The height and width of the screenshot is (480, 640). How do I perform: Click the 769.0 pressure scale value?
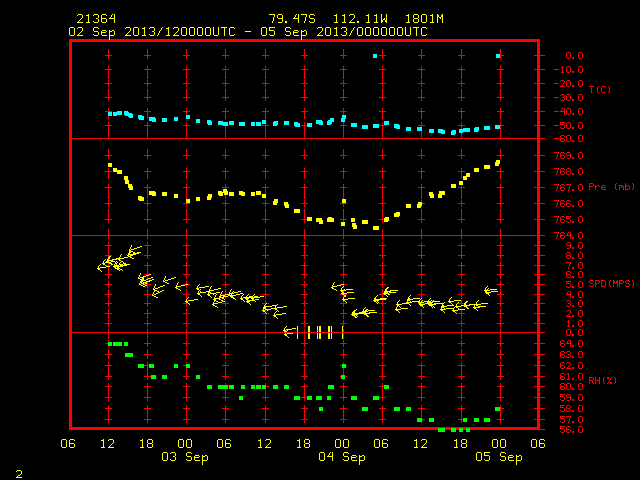click(569, 156)
